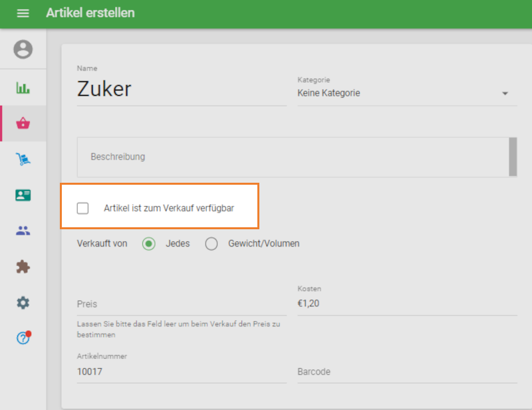Screen dimensions: 532x410
Task: Click the Beschreibung field scrollbar
Action: point(513,157)
